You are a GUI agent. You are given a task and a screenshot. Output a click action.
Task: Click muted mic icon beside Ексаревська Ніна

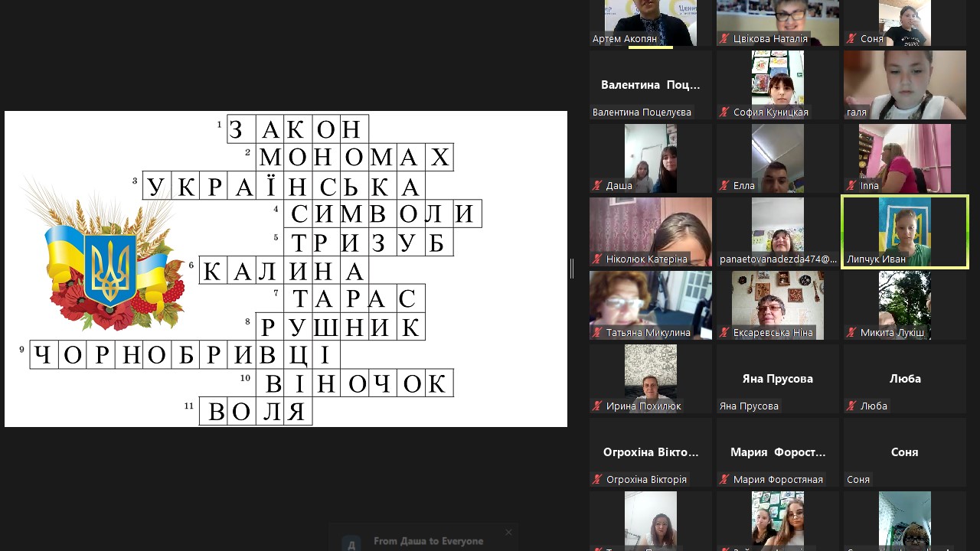(724, 332)
